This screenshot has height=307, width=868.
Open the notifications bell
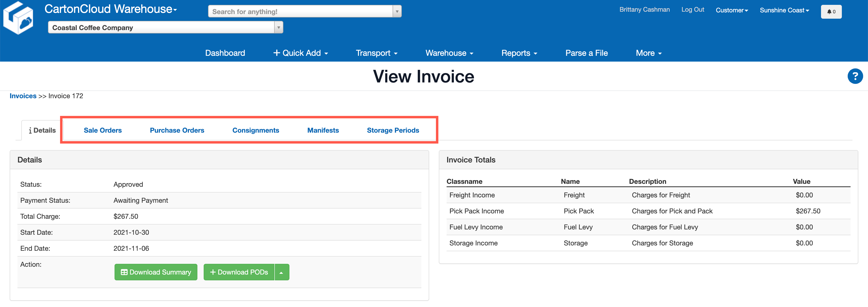(x=831, y=11)
